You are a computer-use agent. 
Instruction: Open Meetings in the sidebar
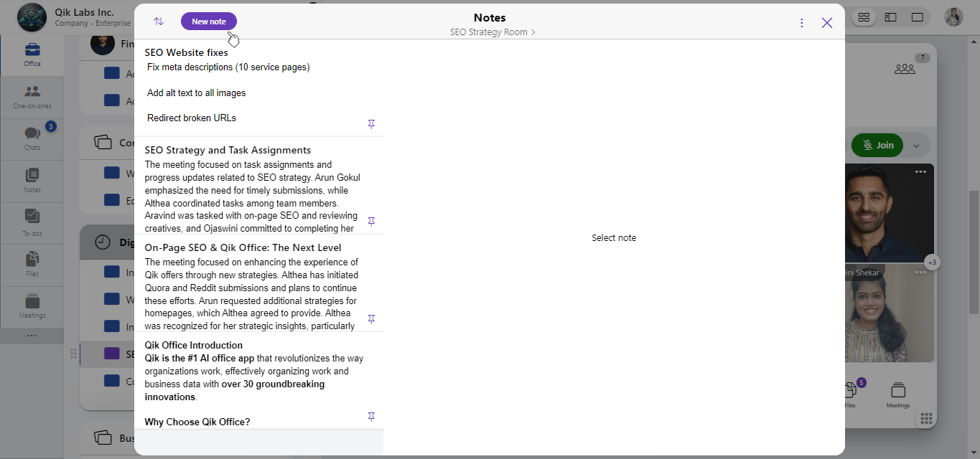click(32, 307)
